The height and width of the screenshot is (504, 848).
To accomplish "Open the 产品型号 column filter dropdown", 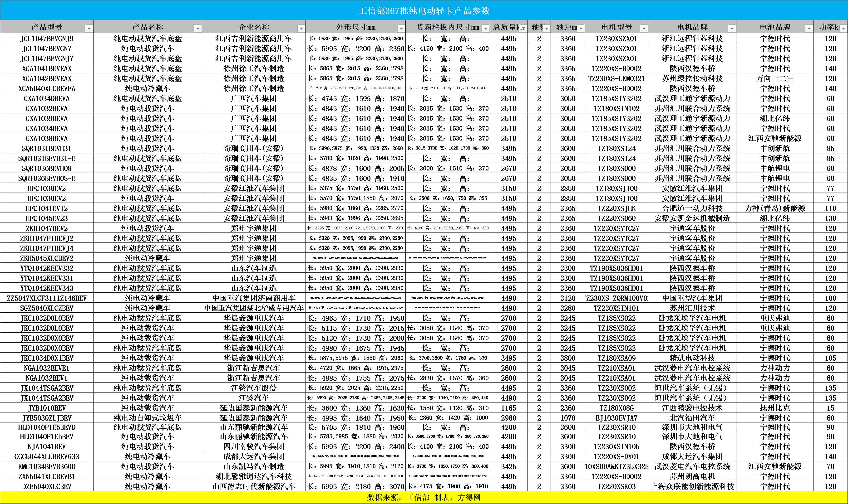I will coord(89,29).
